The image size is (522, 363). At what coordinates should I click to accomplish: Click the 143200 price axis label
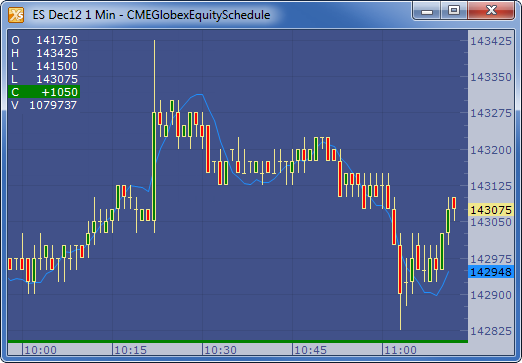(x=491, y=150)
